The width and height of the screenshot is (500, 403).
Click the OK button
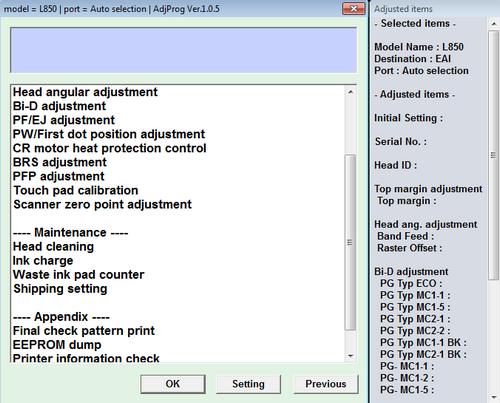tap(173, 384)
